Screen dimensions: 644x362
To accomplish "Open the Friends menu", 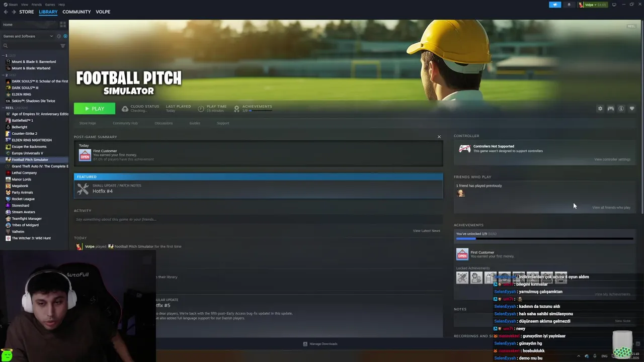I will pos(37,5).
